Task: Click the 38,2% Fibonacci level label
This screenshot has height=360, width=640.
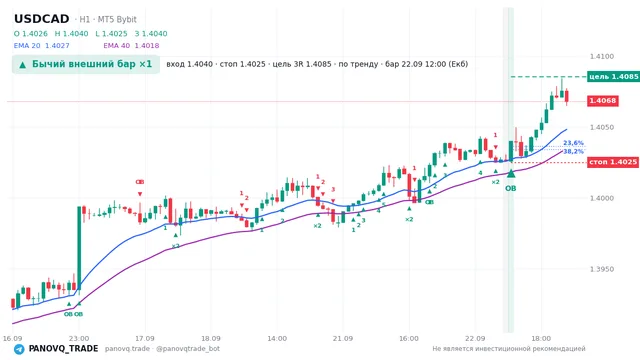Action: pos(573,151)
